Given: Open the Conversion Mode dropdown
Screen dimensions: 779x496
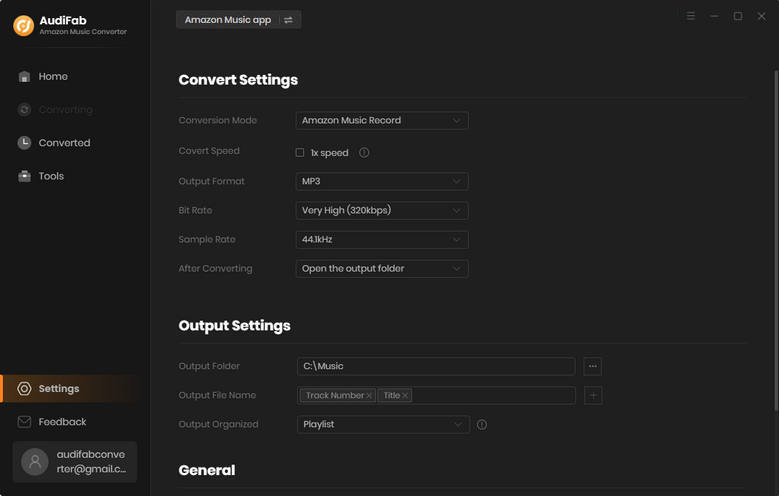Looking at the screenshot, I should [x=382, y=120].
